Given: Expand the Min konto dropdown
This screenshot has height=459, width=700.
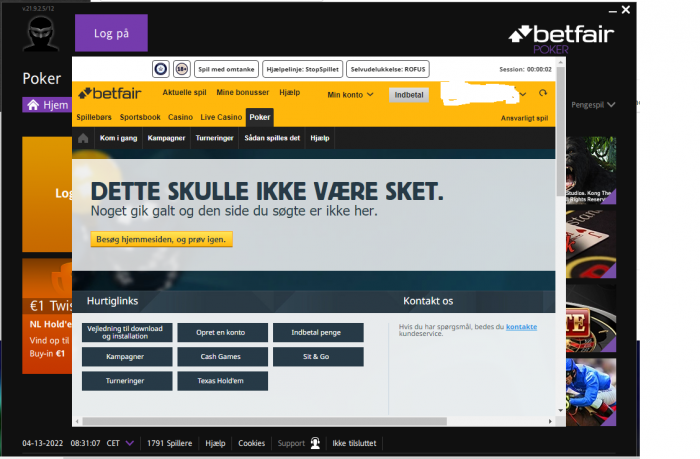Looking at the screenshot, I should [350, 95].
